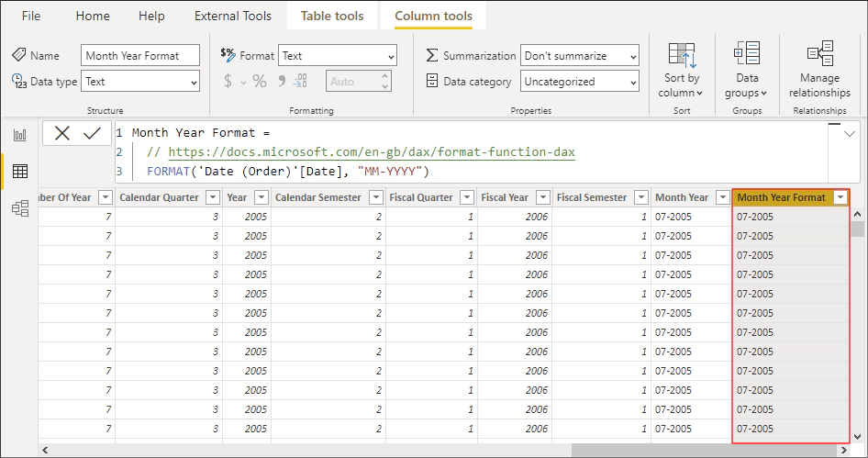This screenshot has width=868, height=458.
Task: Open Fiscal Year column filter dropdown
Action: (x=543, y=197)
